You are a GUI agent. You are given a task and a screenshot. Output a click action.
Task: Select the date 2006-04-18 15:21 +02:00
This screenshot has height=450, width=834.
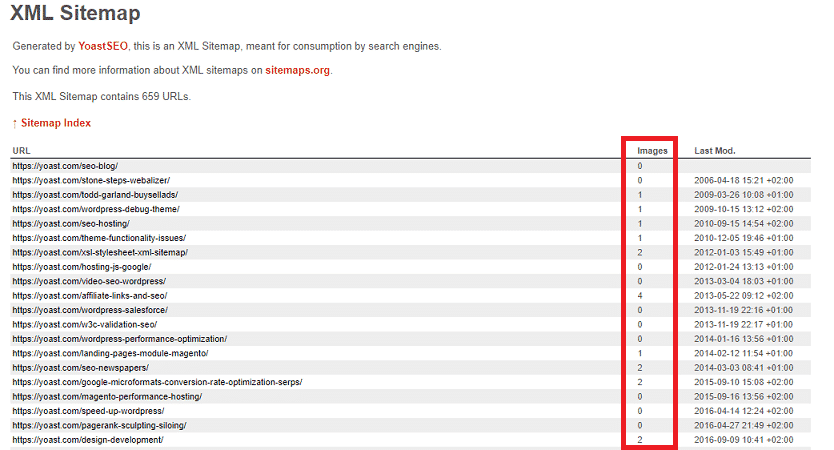tap(744, 180)
